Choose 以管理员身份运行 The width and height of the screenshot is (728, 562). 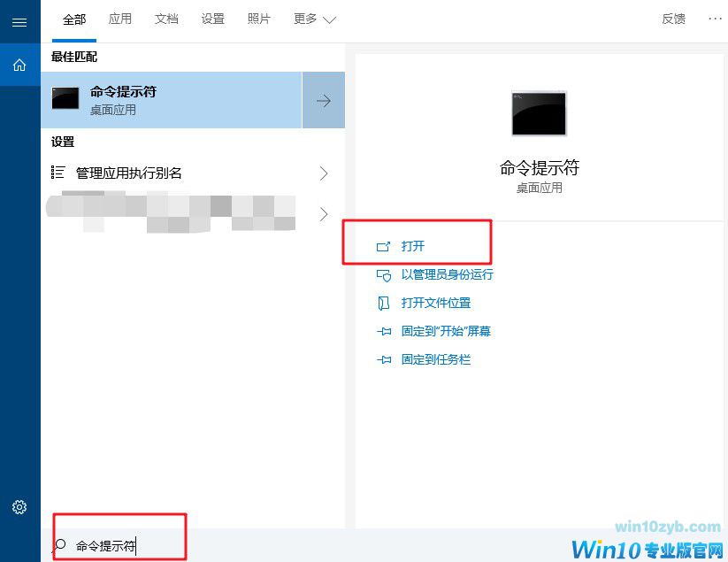point(447,274)
